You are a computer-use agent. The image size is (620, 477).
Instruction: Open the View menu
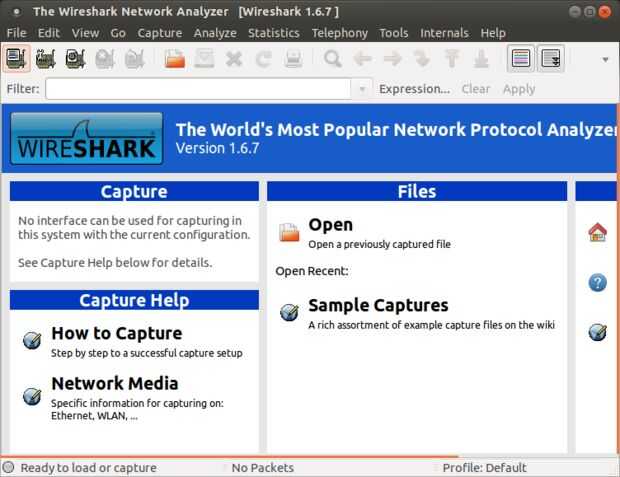click(x=85, y=33)
